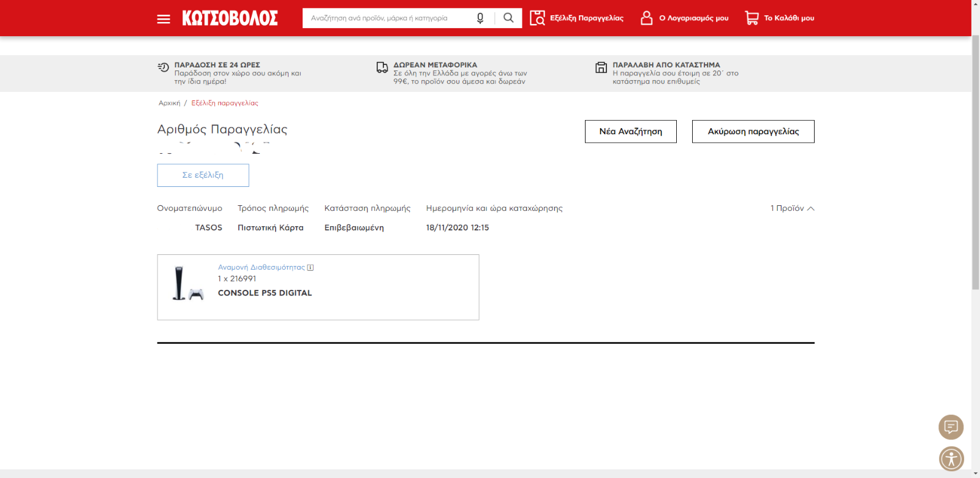The image size is (980, 478).
Task: Click the date 18/11/2020 12:15
Action: click(x=458, y=227)
